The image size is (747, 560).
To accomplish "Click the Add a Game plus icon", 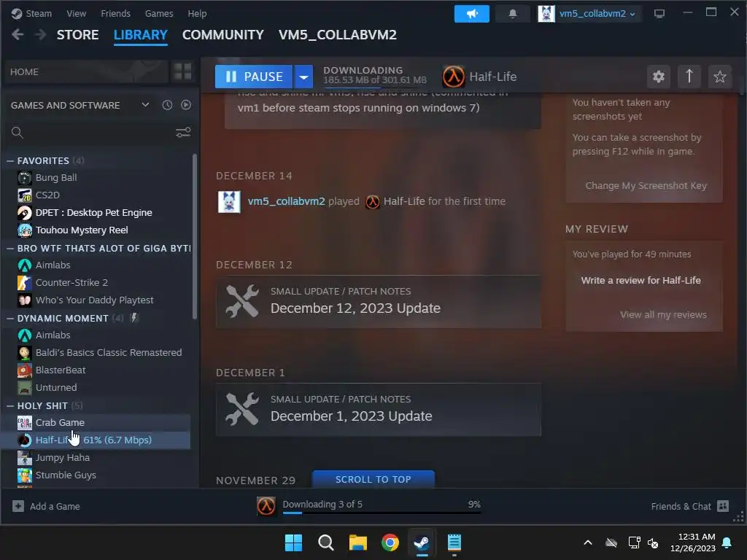I will (18, 506).
